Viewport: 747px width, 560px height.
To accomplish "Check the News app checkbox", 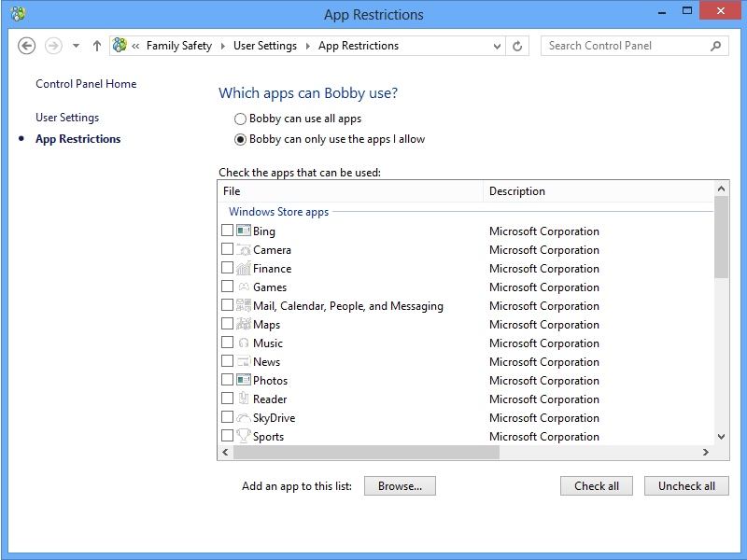I will coord(227,361).
